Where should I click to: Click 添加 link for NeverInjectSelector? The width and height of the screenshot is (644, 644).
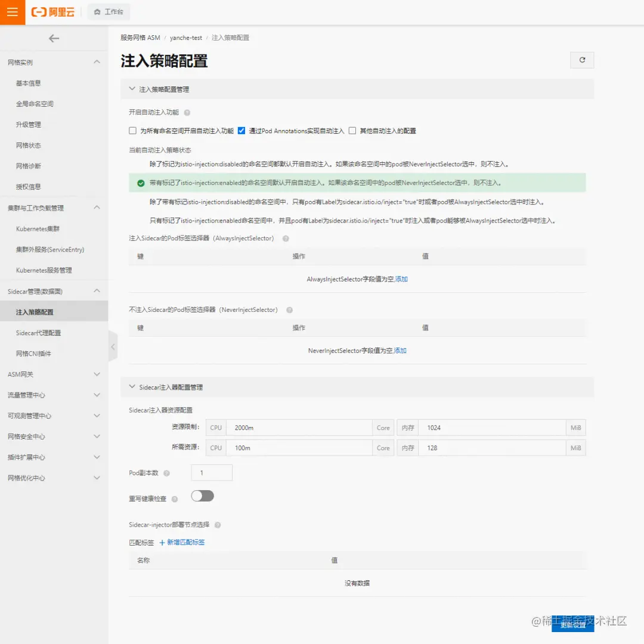(400, 351)
